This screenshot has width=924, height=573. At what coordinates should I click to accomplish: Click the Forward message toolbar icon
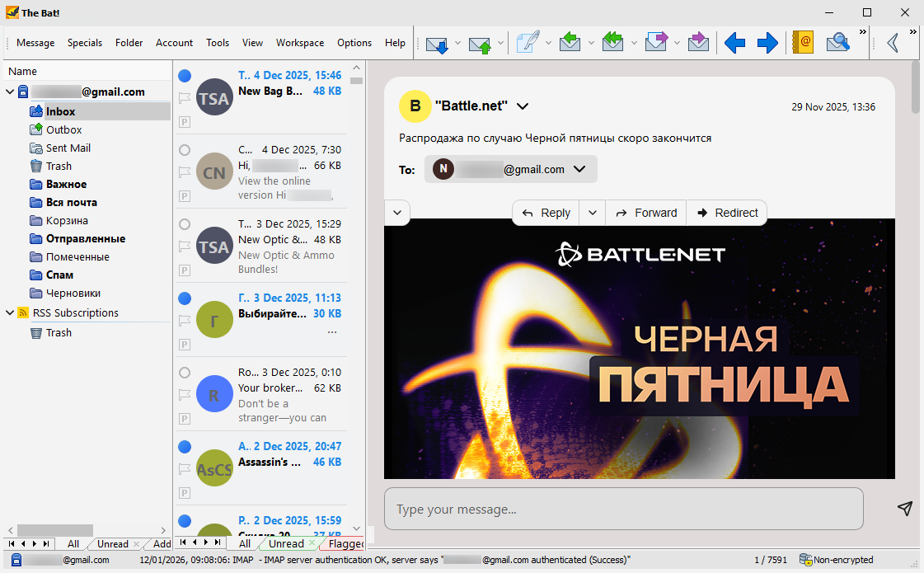[x=656, y=42]
